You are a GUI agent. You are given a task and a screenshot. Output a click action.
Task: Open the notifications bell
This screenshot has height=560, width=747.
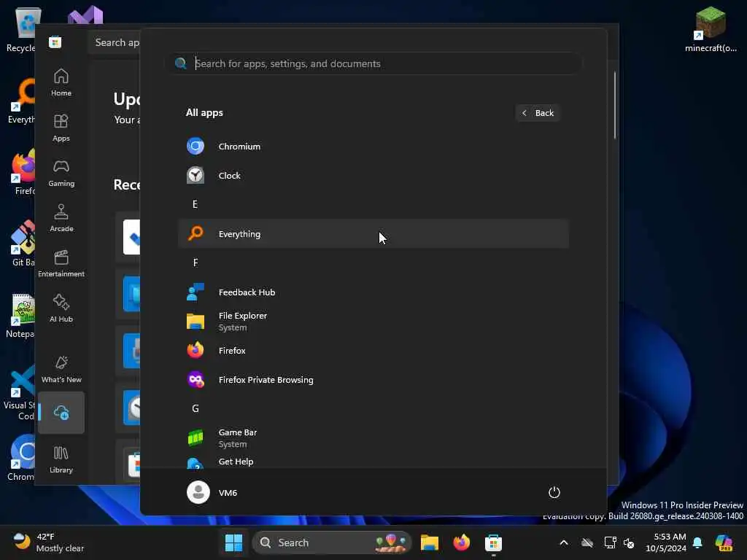point(697,542)
